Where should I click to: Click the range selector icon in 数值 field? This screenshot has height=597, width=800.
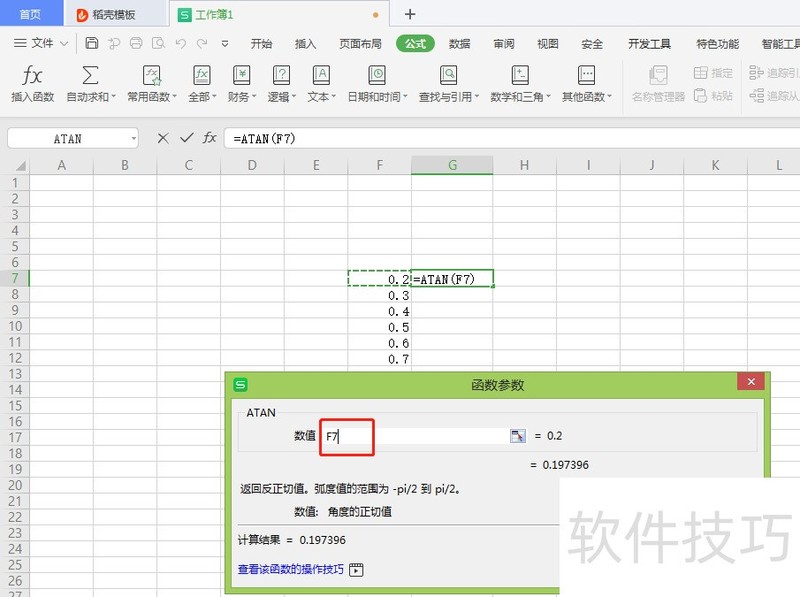point(517,436)
